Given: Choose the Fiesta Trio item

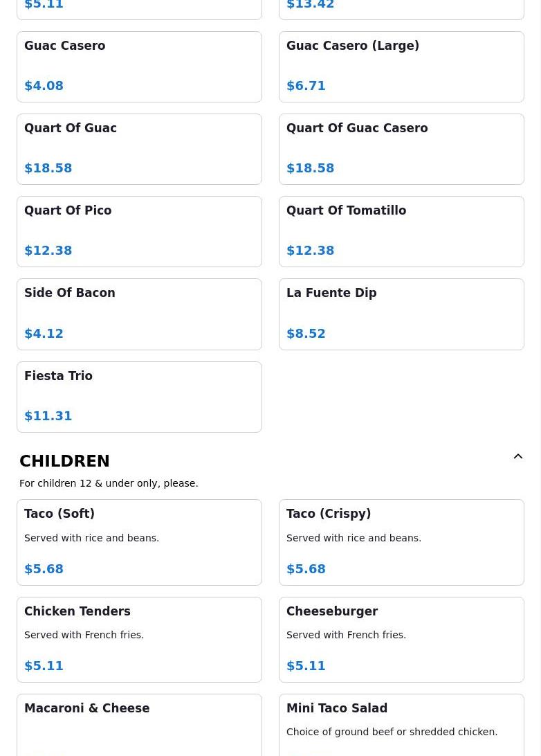Looking at the screenshot, I should [x=139, y=397].
